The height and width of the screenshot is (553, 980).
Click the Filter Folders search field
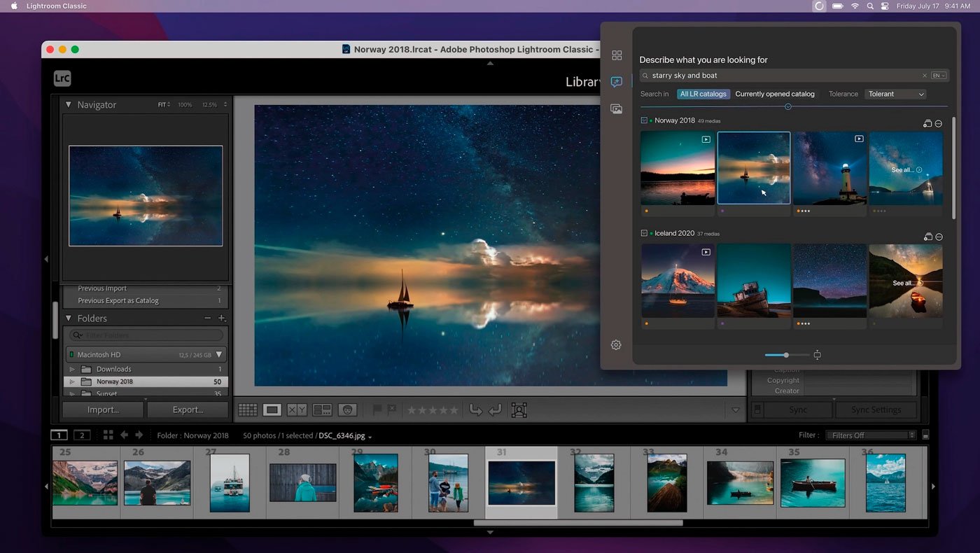point(146,335)
